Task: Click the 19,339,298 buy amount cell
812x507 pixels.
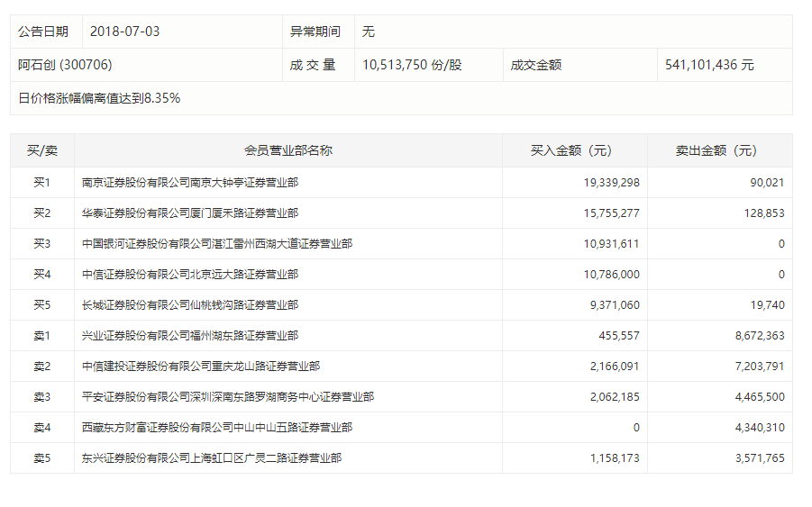Action: click(x=612, y=182)
